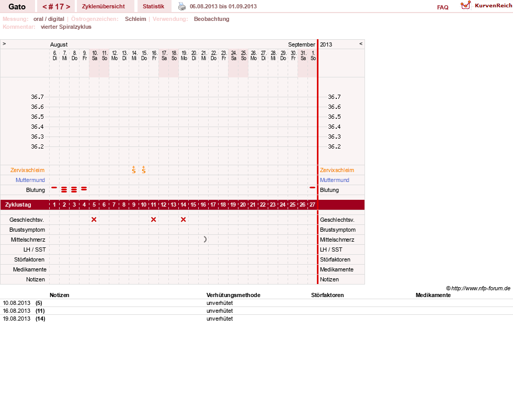Open the Zyklenübersicht tab
Image resolution: width=513 pixels, height=420 pixels.
pos(104,6)
